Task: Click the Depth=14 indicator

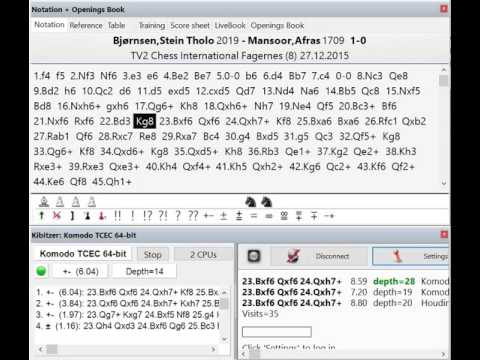Action: pyautogui.click(x=144, y=272)
